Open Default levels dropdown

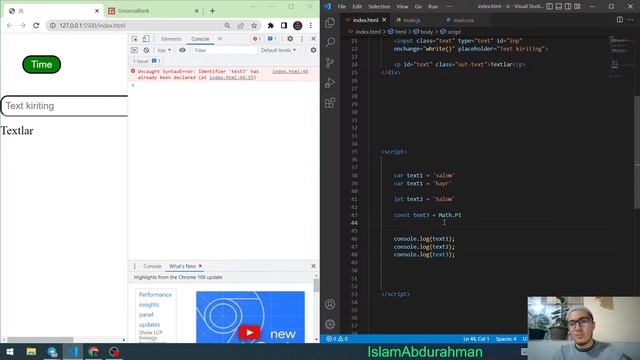point(278,50)
